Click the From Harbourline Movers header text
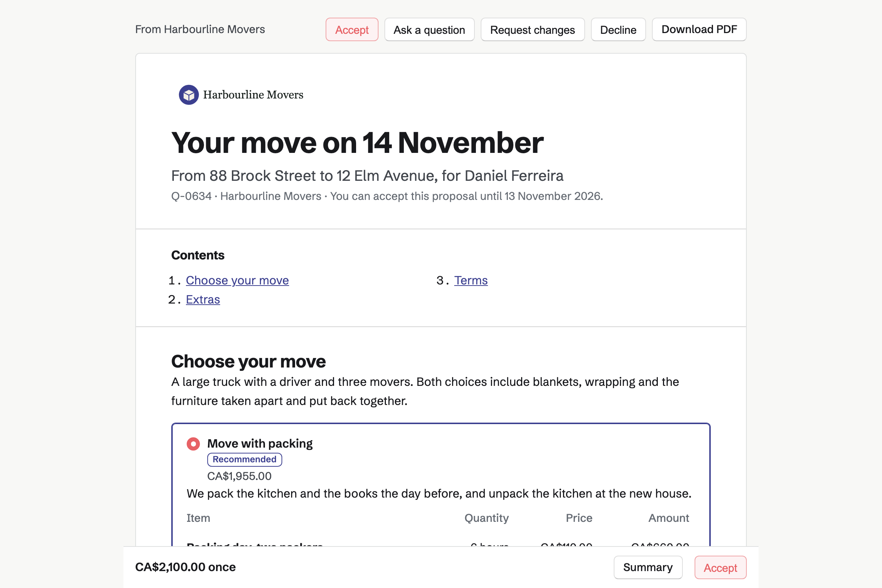 click(x=200, y=29)
